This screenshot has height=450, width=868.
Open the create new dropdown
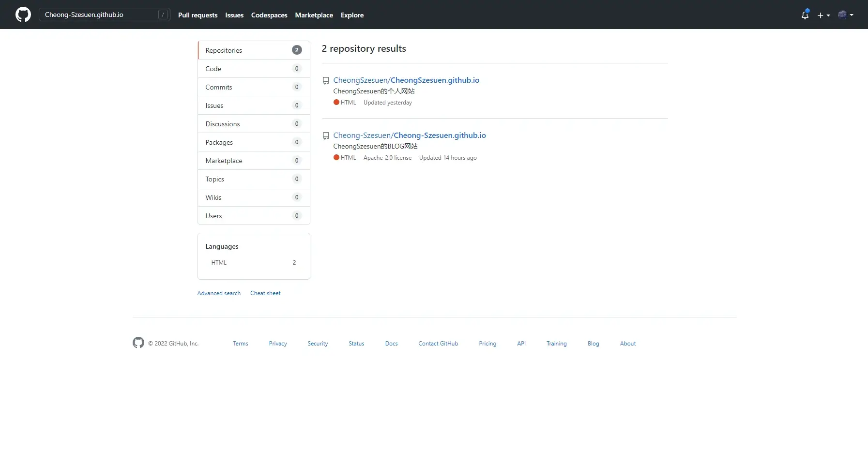click(x=823, y=15)
